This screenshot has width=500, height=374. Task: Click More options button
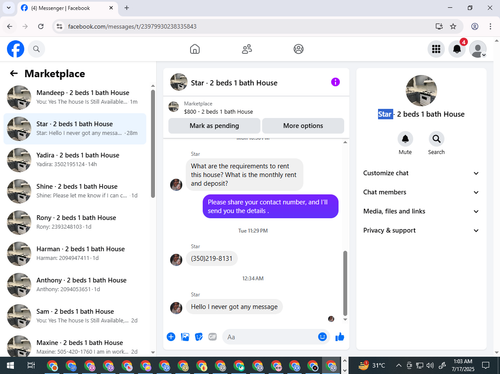pyautogui.click(x=303, y=126)
